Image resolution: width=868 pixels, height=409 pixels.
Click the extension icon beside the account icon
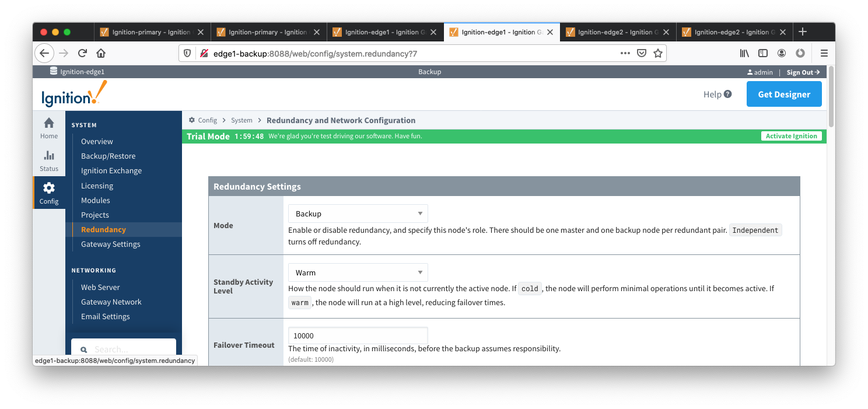[x=800, y=53]
